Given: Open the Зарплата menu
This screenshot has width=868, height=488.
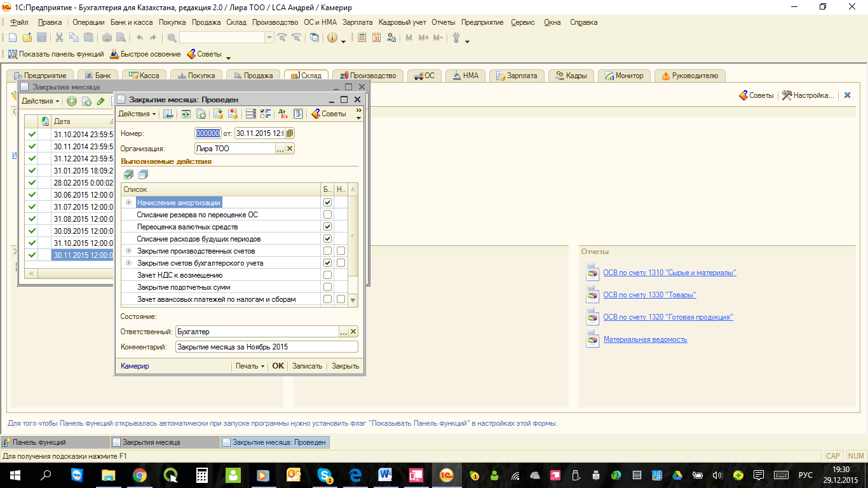Looking at the screenshot, I should click(x=358, y=22).
